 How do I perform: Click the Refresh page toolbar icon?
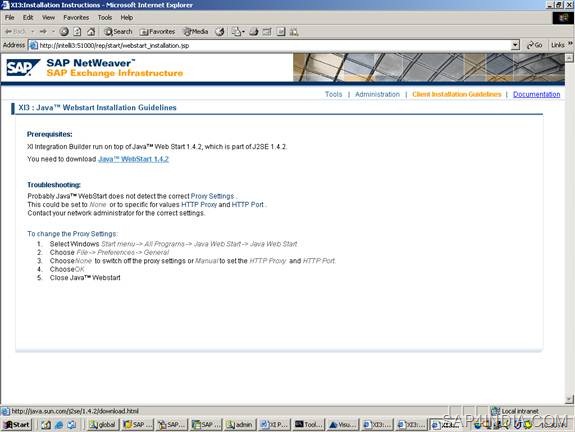click(77, 32)
